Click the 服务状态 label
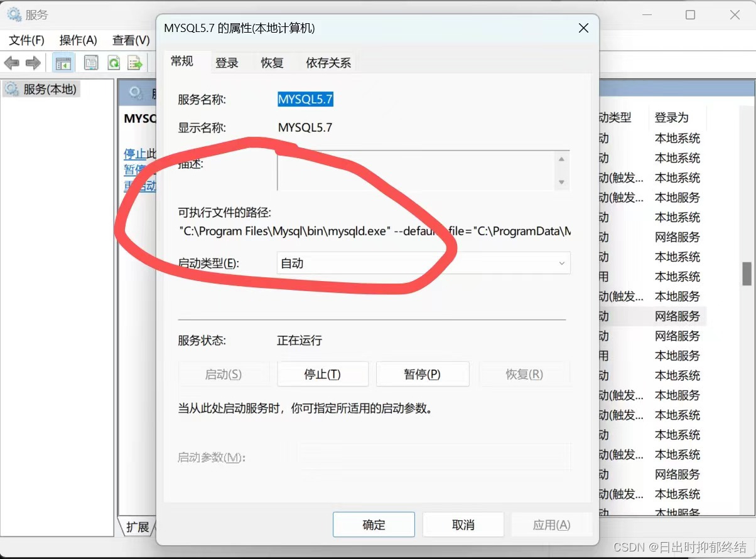The image size is (756, 559). (202, 341)
